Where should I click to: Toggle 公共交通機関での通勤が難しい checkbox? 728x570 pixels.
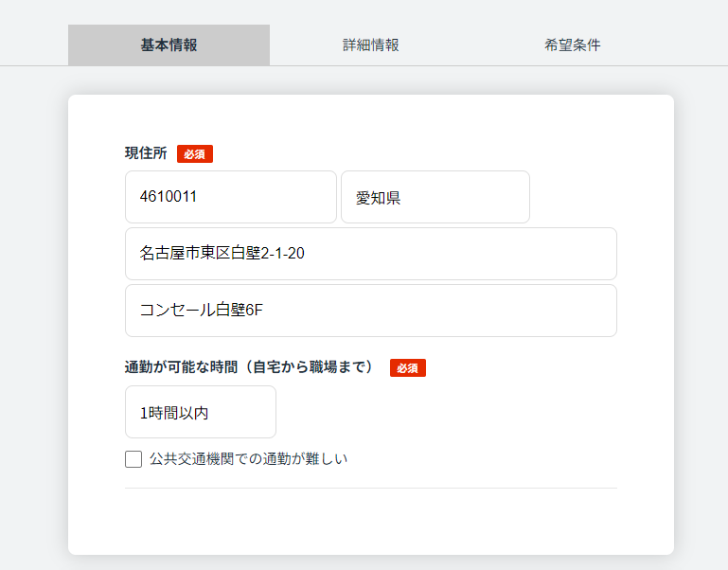pos(133,459)
